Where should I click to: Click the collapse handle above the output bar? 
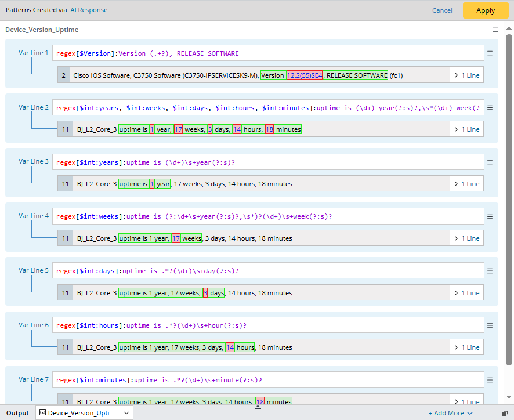click(258, 407)
